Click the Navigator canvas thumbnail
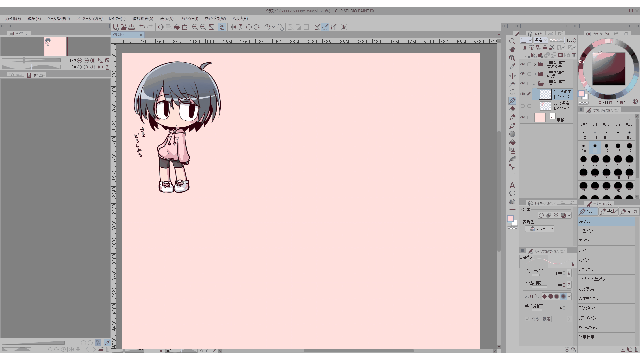Viewport: 640px width, 360px height. coord(55,46)
